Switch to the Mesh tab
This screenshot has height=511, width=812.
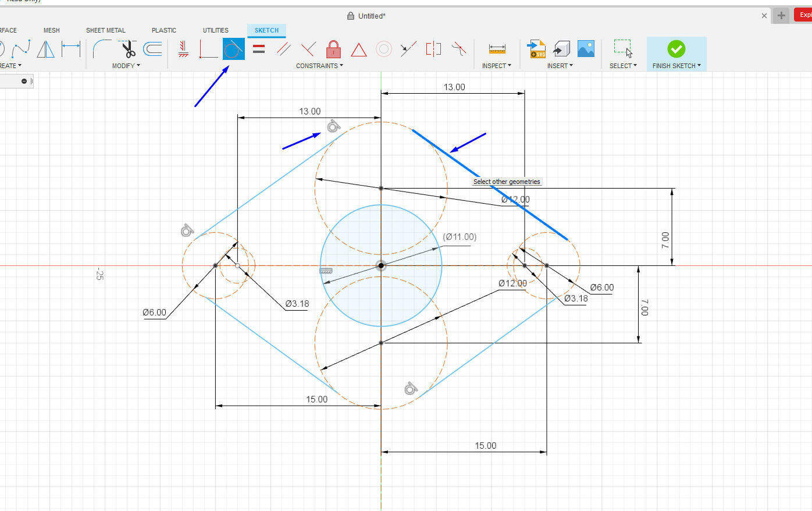pos(52,30)
